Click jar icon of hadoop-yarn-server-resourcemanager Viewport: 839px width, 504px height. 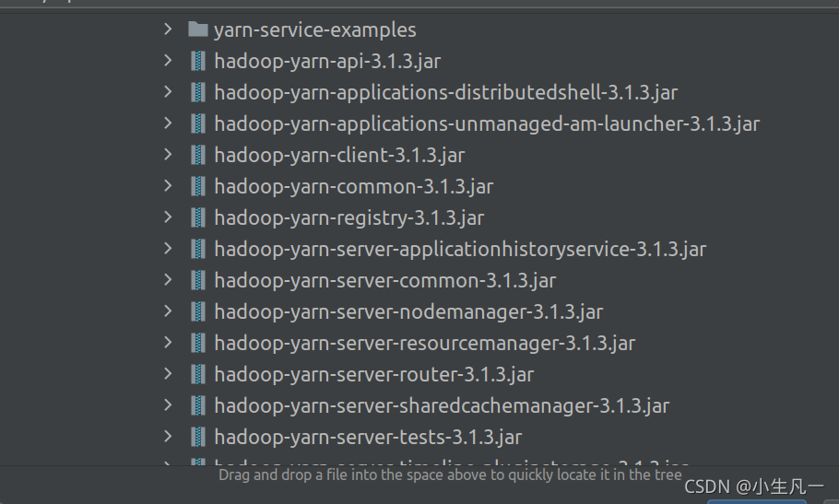tap(198, 343)
